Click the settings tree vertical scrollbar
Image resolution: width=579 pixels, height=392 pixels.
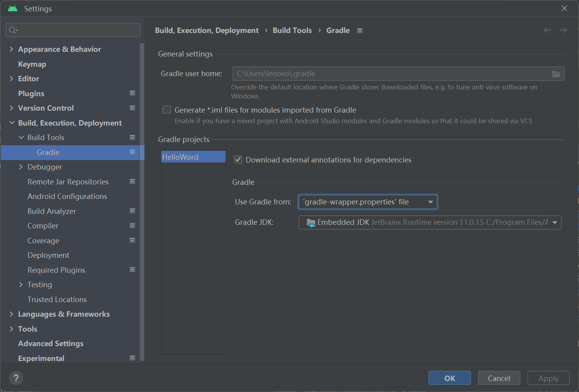142,202
